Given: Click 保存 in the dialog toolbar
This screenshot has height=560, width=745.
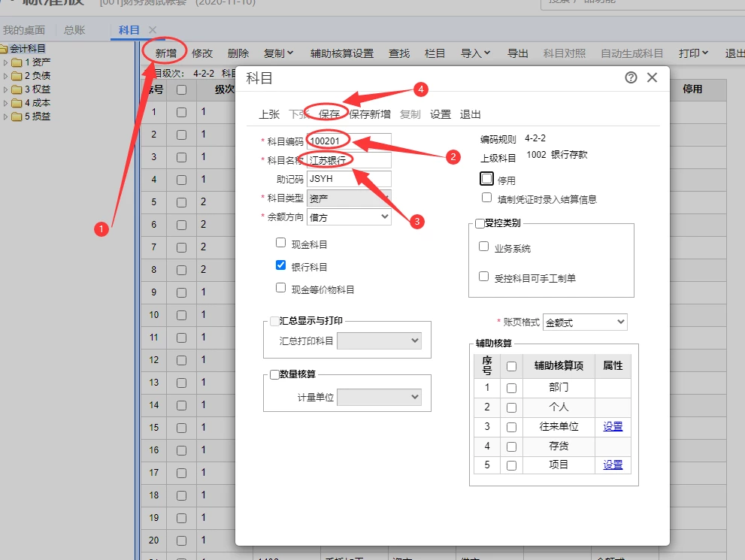Looking at the screenshot, I should 329,114.
